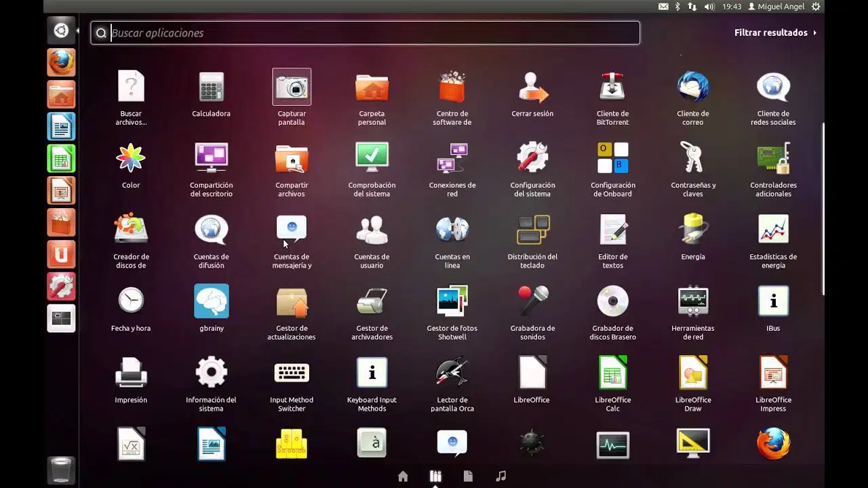
Task: Open Información del sistema
Action: (x=211, y=373)
